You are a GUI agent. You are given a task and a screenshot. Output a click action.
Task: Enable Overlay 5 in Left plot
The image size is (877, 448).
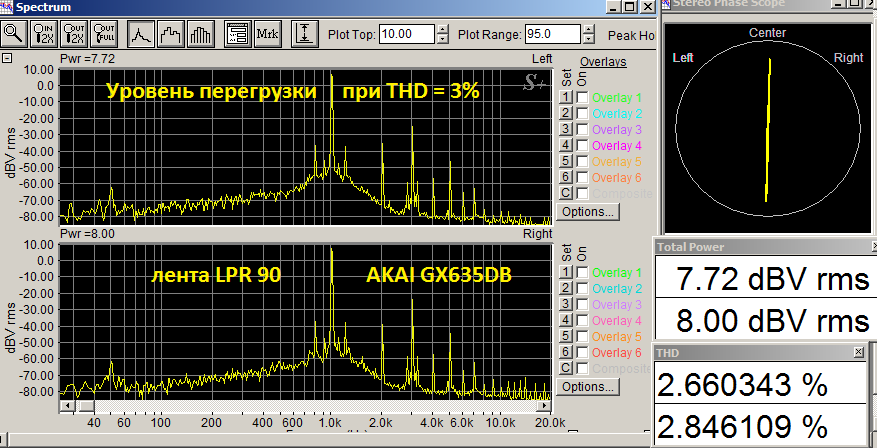pyautogui.click(x=583, y=162)
